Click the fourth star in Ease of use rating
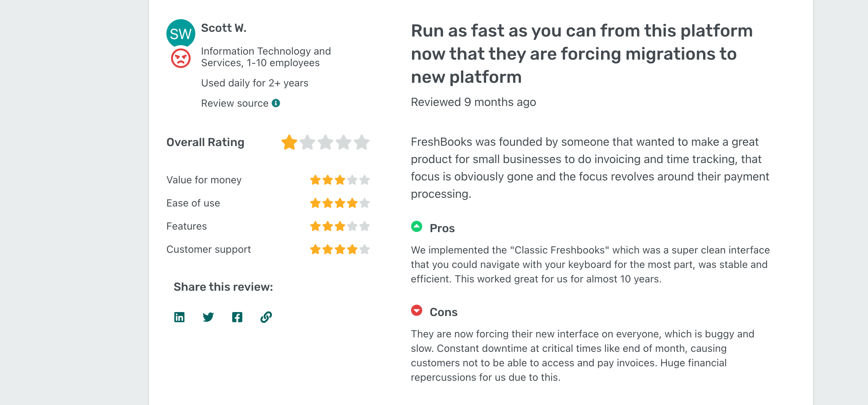The width and height of the screenshot is (868, 405). (352, 203)
